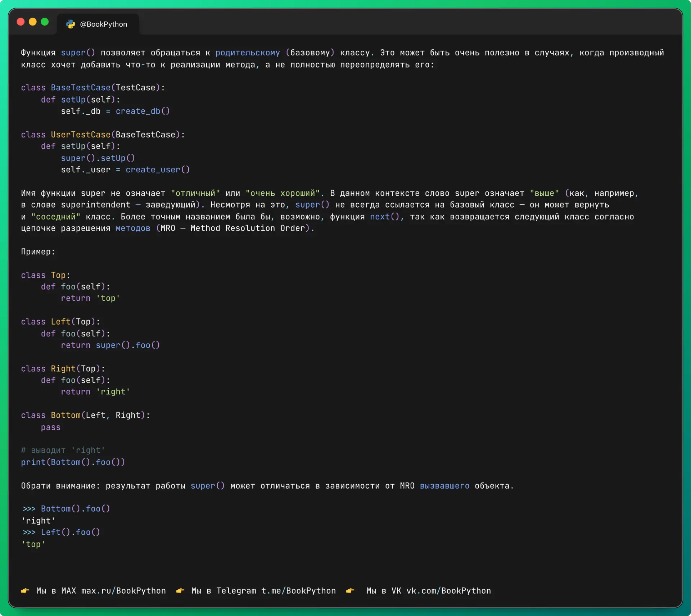Click 'next()' in the explanation paragraph
The width and height of the screenshot is (691, 616).
point(385,217)
